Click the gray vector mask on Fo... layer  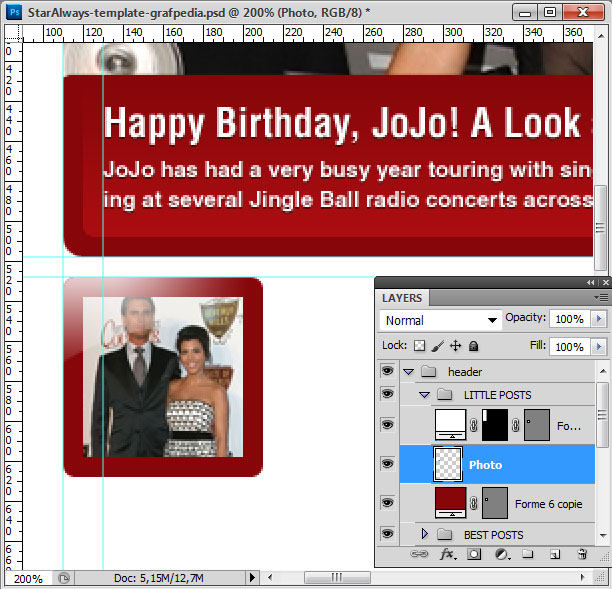[537, 425]
